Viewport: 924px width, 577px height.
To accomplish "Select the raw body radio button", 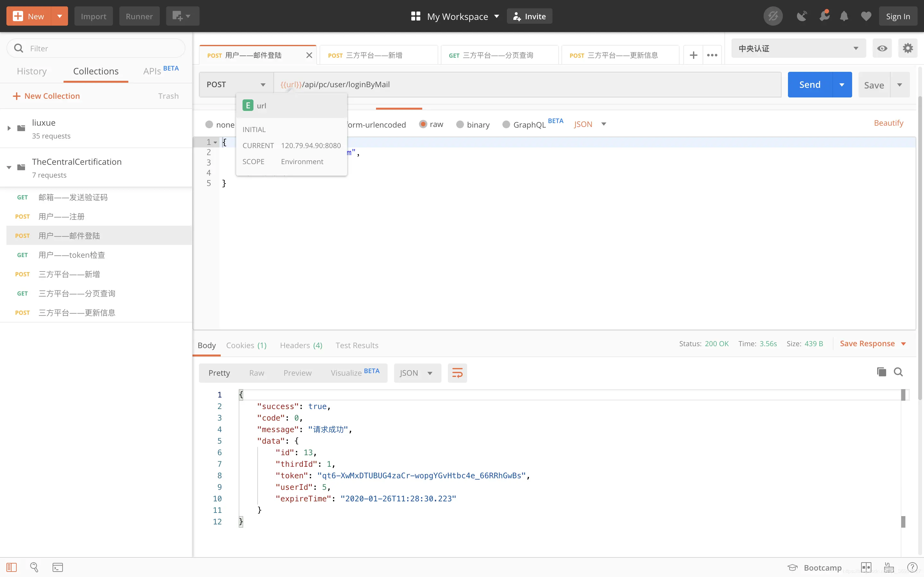I will pyautogui.click(x=423, y=124).
